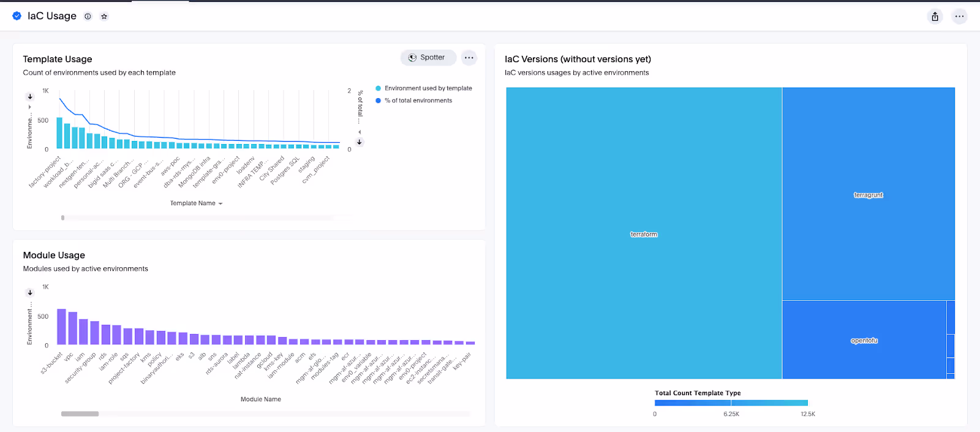Click the IaC versions usages by active environments subtitle
The height and width of the screenshot is (432, 980).
[x=577, y=72]
